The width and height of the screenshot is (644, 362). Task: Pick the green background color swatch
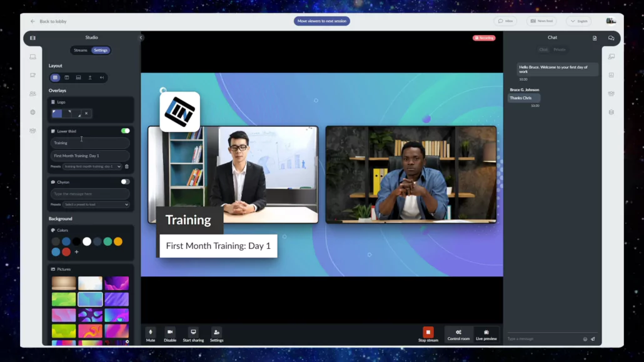click(108, 241)
